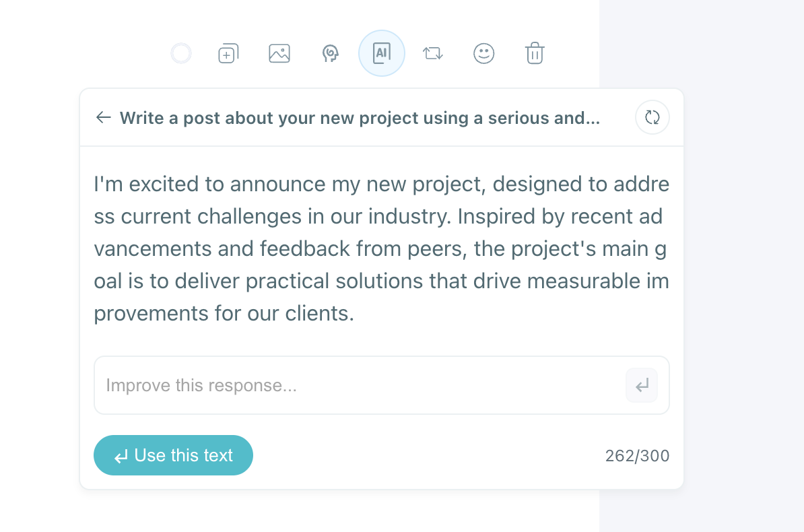Open the emoji picker smiley icon

[483, 53]
